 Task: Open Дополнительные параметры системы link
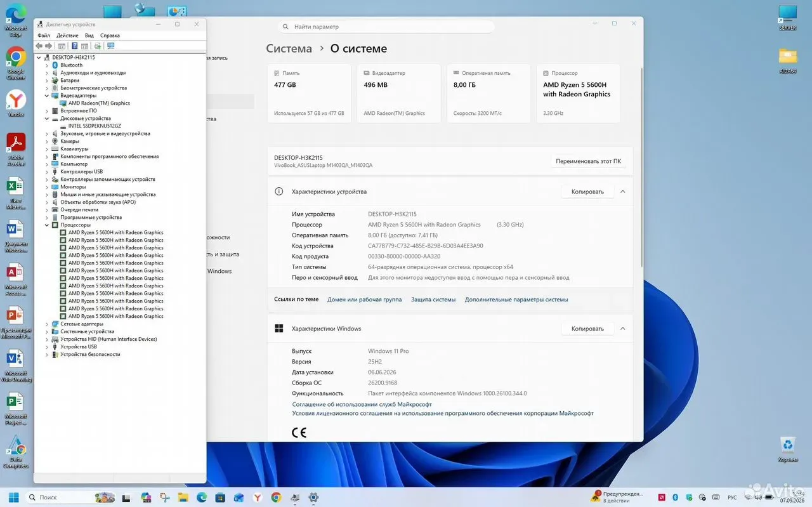tap(516, 300)
